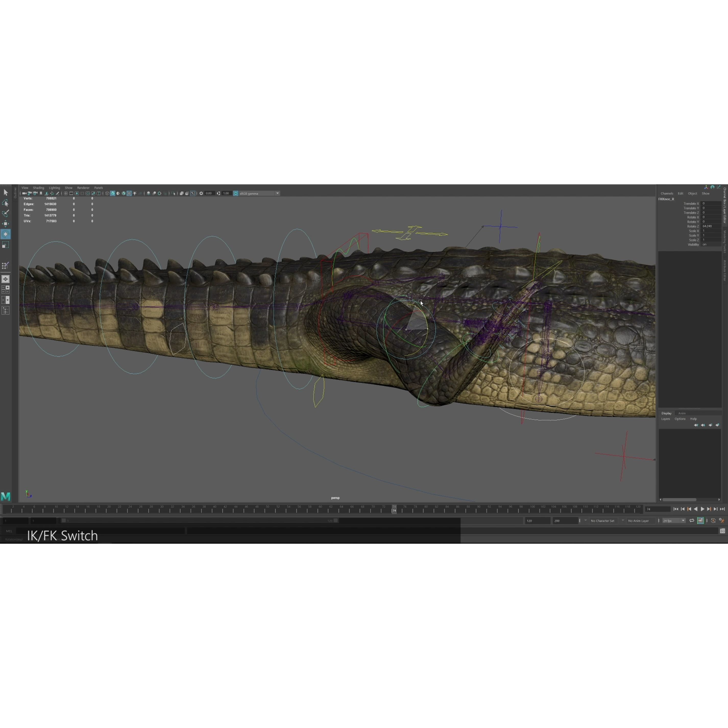Open the sRGB gamma dropdown
The width and height of the screenshot is (728, 728).
(260, 193)
